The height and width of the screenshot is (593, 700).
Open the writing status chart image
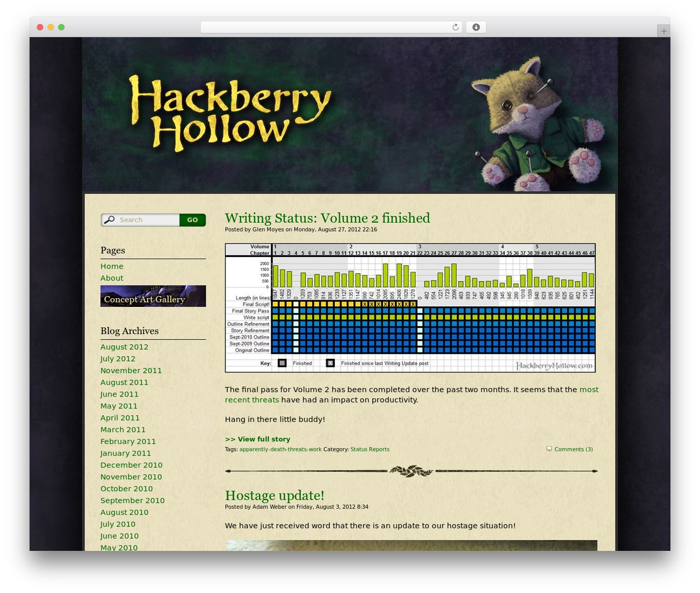point(410,308)
